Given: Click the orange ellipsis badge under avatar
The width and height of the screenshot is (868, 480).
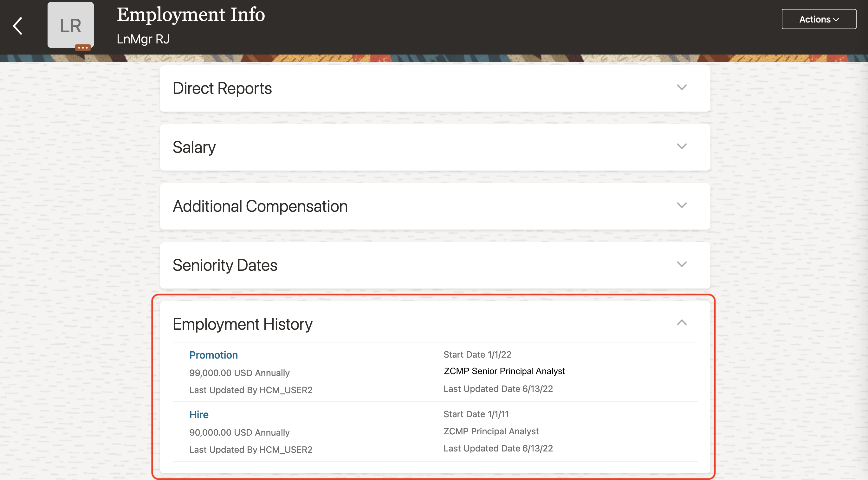Looking at the screenshot, I should [x=82, y=48].
